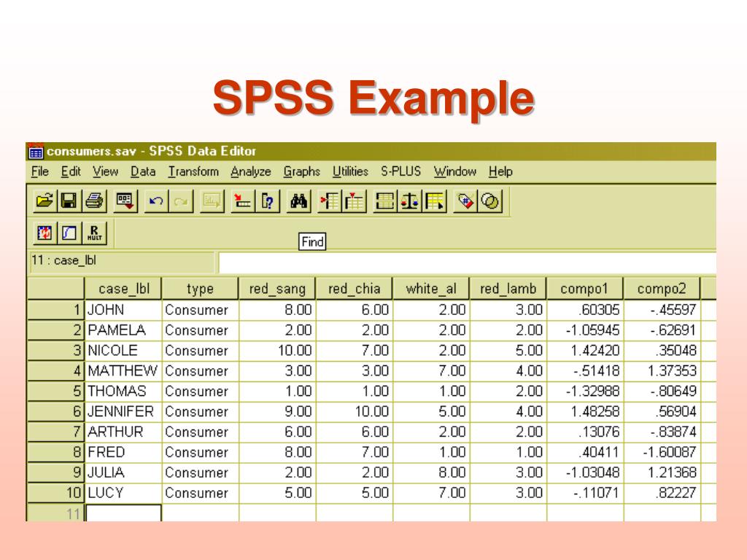
Task: Open a data file with the folder icon
Action: click(44, 201)
